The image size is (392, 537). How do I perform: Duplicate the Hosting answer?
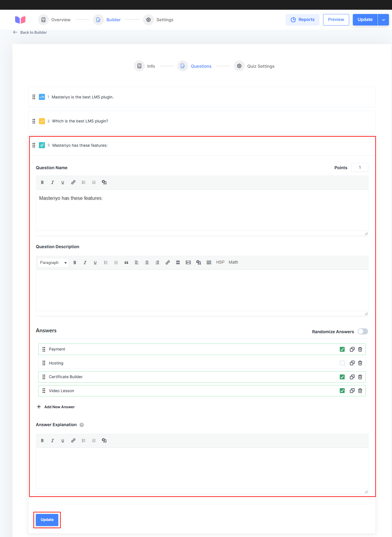click(x=352, y=363)
